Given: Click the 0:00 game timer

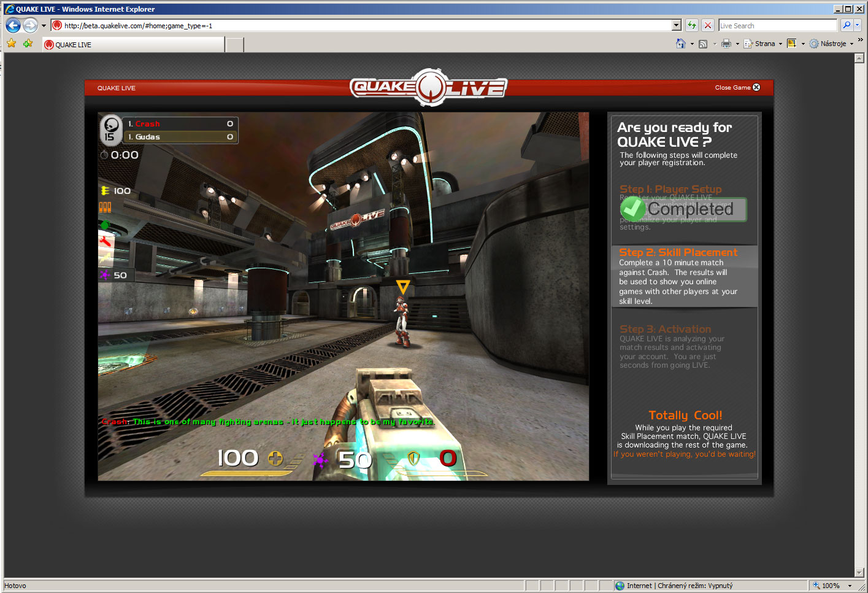Looking at the screenshot, I should (x=125, y=155).
